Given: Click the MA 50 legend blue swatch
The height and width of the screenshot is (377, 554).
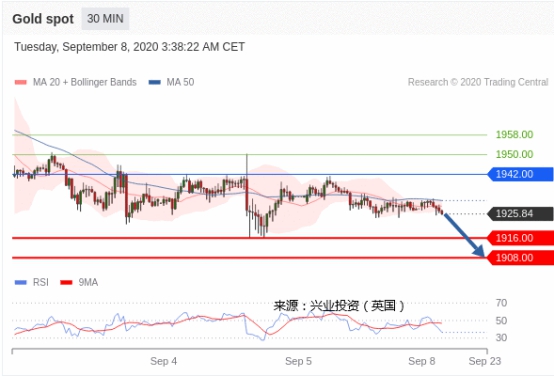Looking at the screenshot, I should 155,82.
